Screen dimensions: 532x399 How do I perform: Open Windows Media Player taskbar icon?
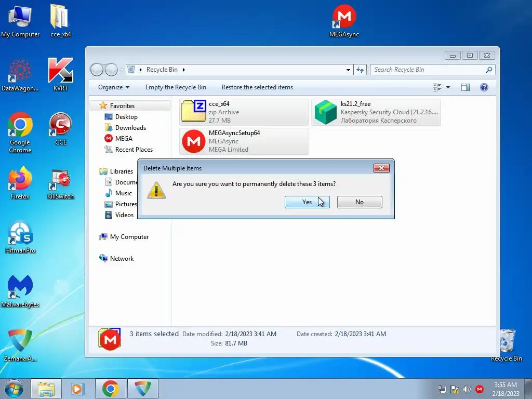pos(78,389)
